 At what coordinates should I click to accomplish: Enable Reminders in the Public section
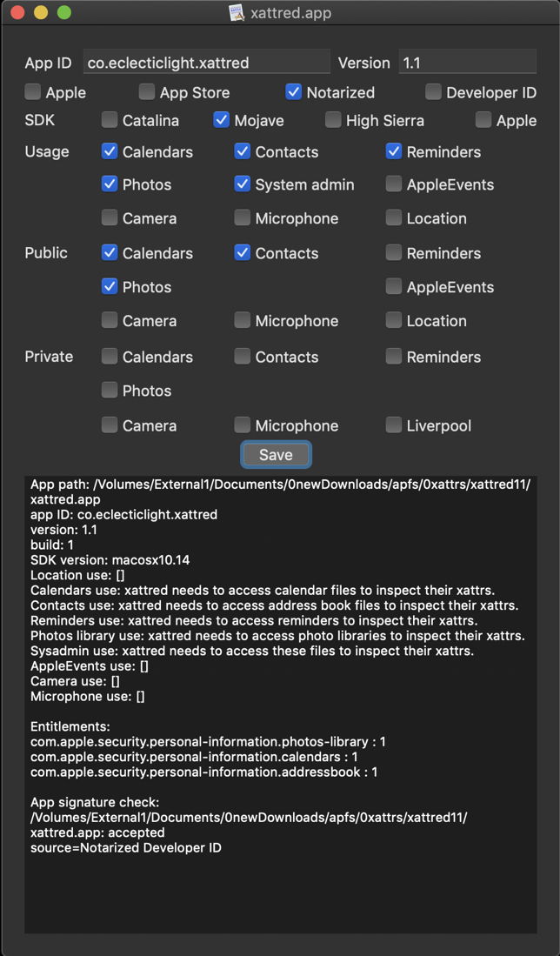(x=394, y=252)
